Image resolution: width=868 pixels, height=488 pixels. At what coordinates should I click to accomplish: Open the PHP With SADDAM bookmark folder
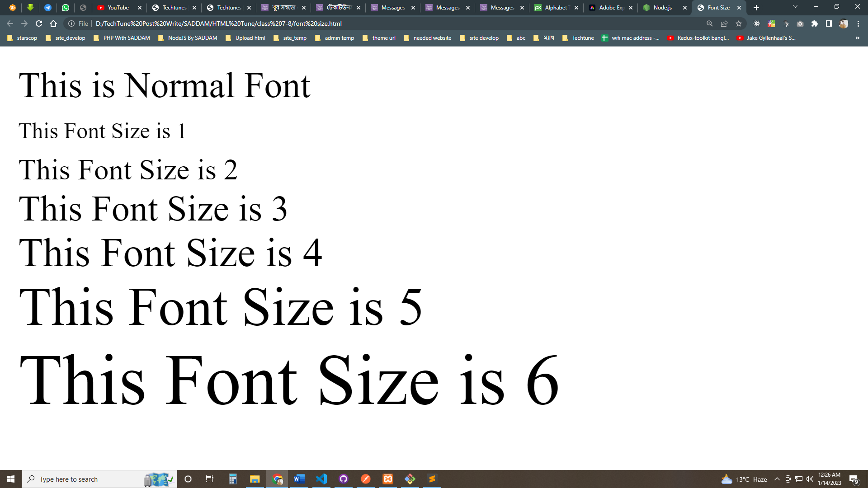(122, 38)
